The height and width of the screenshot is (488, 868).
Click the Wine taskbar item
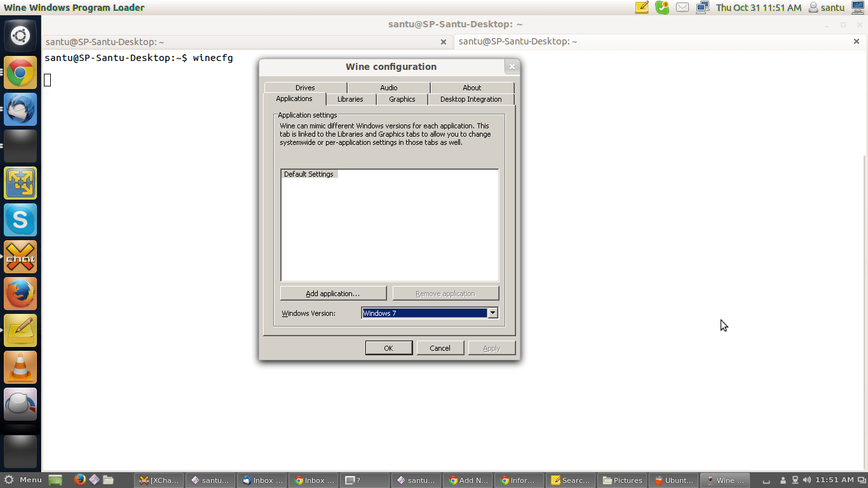[726, 480]
